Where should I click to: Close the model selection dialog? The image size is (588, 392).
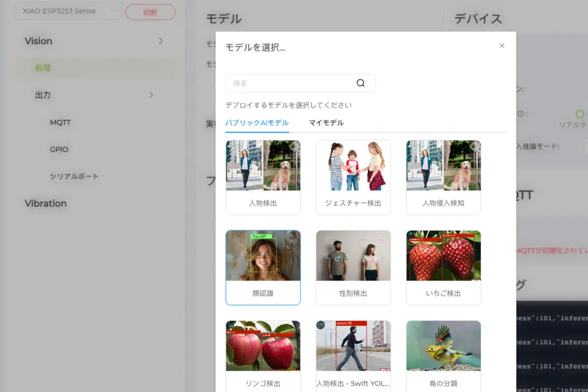point(502,46)
